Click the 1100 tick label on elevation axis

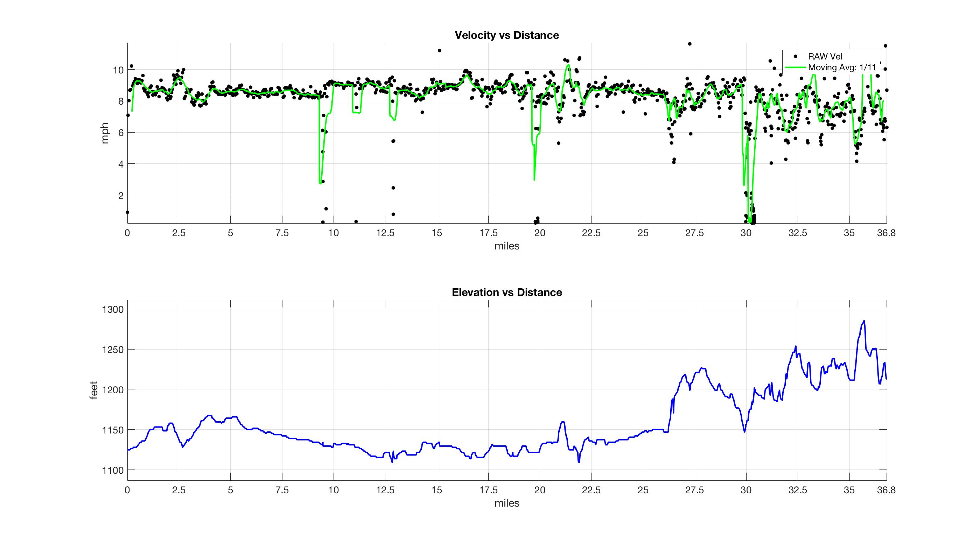[x=113, y=470]
